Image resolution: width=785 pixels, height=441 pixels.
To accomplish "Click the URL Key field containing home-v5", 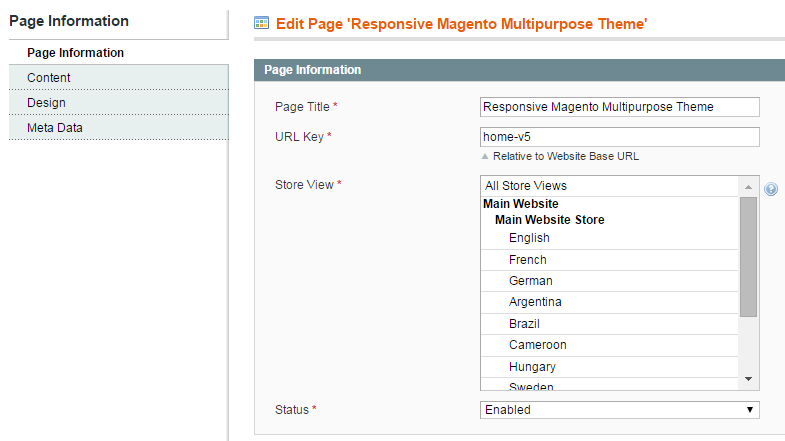I will click(619, 137).
